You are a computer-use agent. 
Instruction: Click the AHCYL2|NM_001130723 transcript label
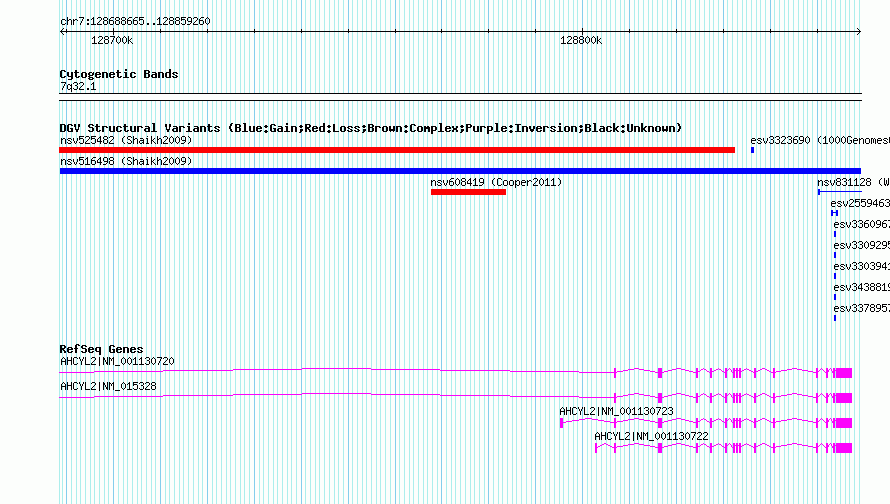(x=616, y=411)
